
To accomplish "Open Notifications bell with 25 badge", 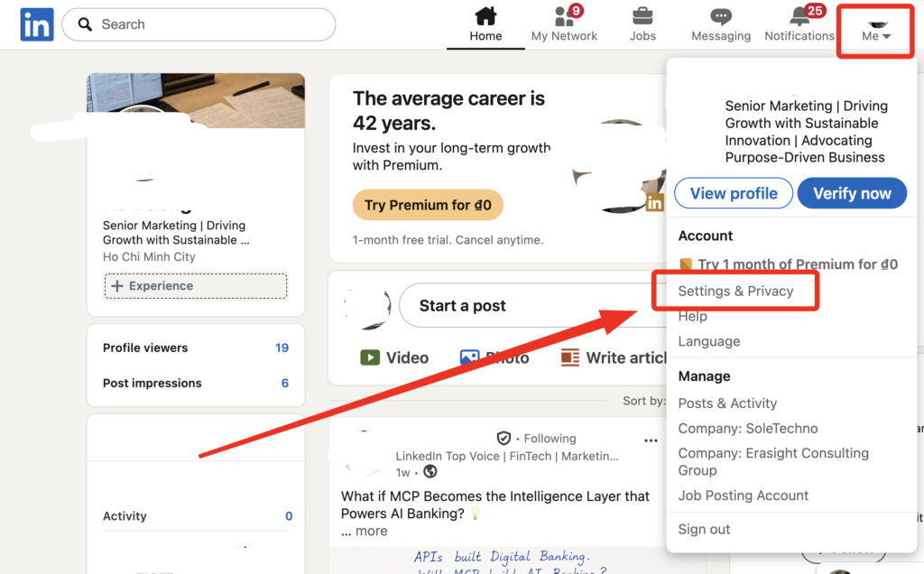I will (799, 24).
